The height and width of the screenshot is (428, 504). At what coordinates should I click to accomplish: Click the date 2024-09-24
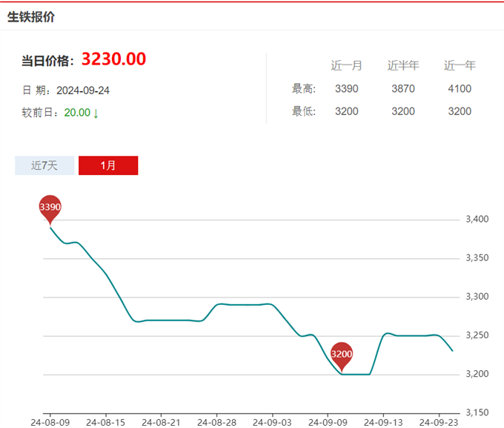tap(83, 90)
